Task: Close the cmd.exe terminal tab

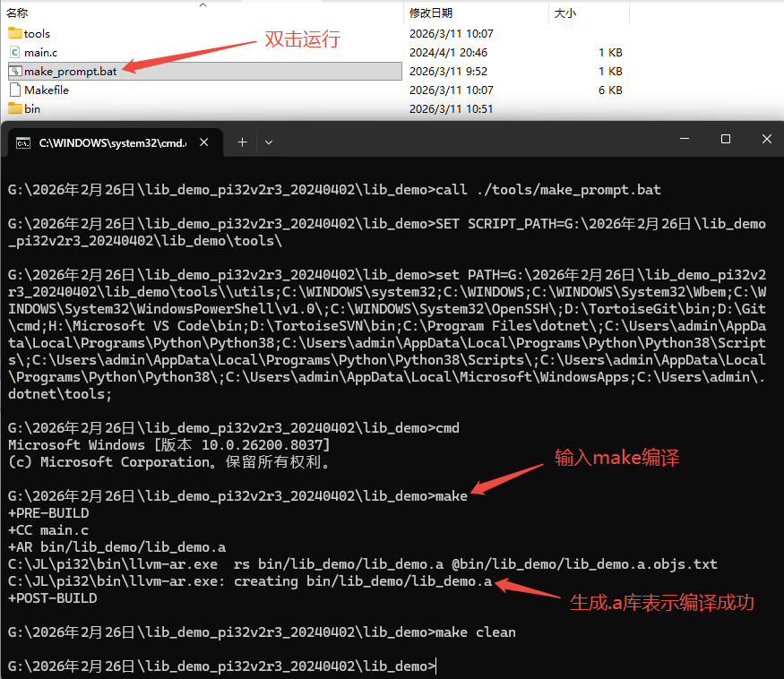Action: coord(204,142)
